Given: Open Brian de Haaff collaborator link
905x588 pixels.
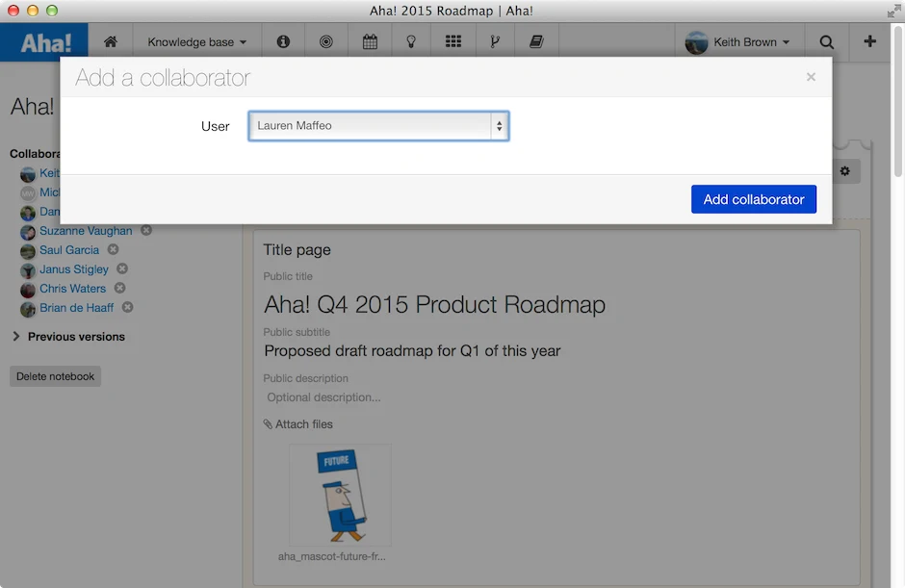Looking at the screenshot, I should pos(77,308).
